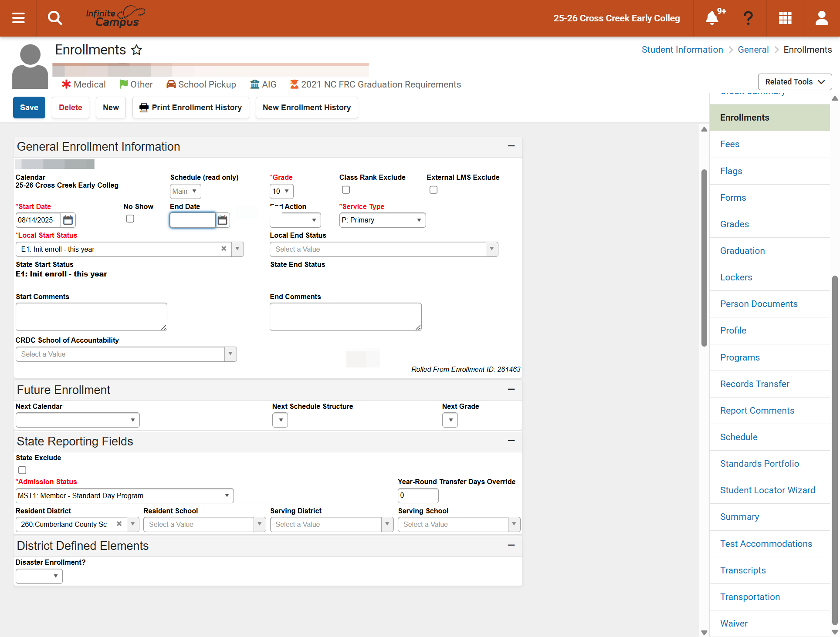Go to the Student Information breadcrumb link
This screenshot has width=840, height=637.
(682, 50)
